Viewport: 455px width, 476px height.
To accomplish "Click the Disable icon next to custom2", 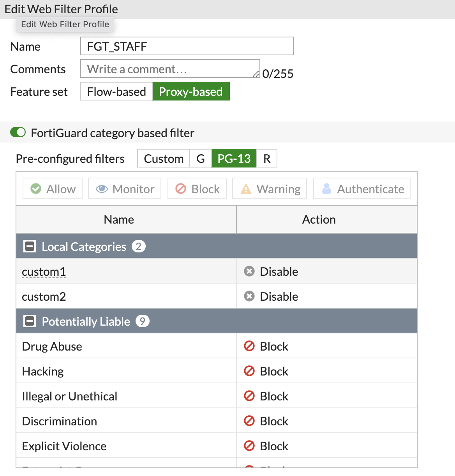I will point(249,296).
